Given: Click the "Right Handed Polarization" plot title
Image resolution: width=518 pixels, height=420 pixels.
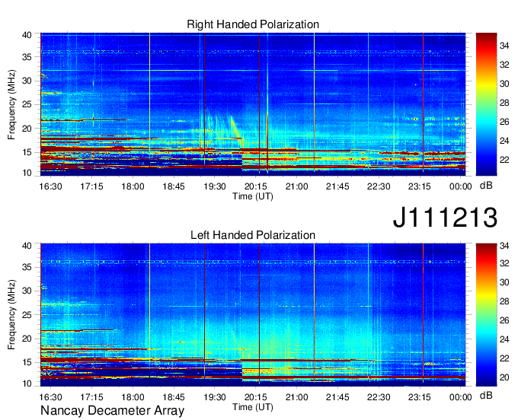Looking at the screenshot, I should (x=253, y=24).
